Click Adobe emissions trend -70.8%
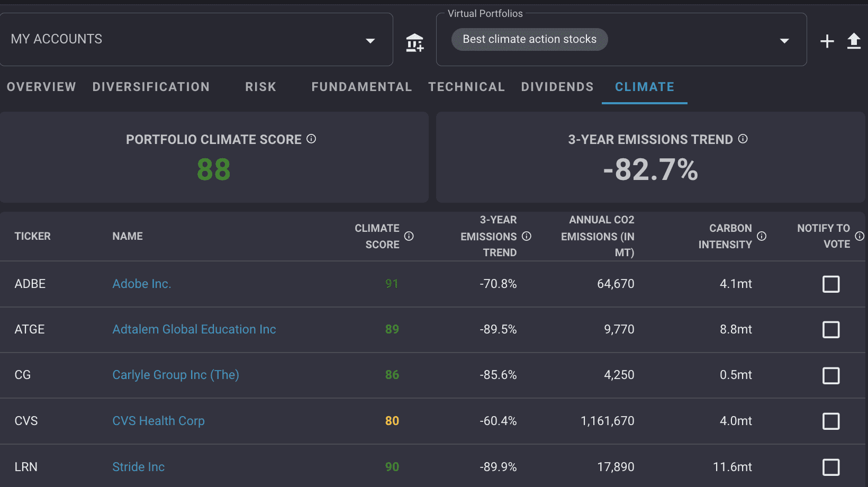868x487 pixels. (x=498, y=284)
